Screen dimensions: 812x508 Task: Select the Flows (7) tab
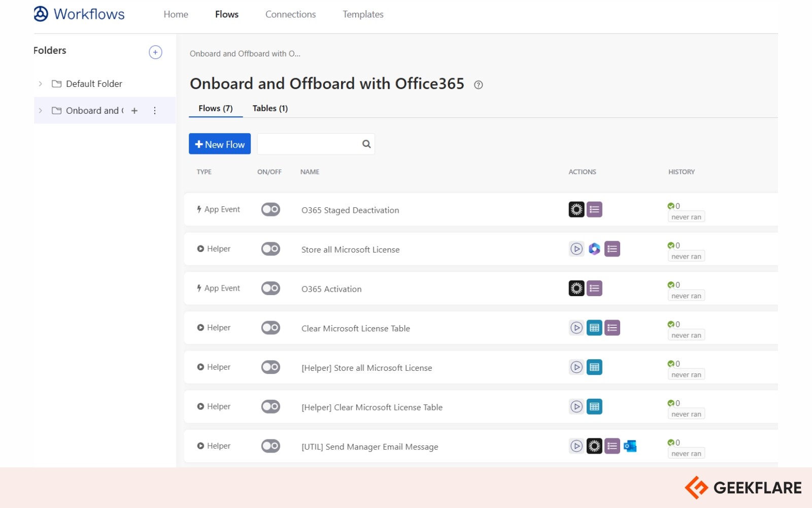[216, 108]
